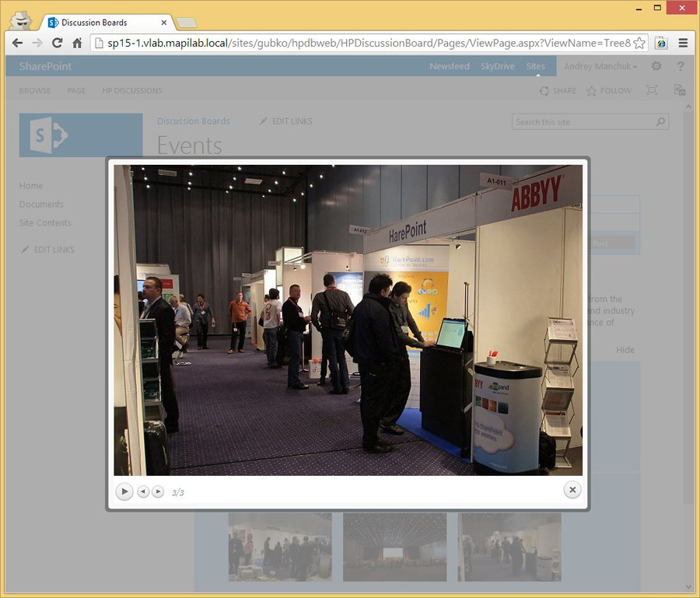Reload the current page
Viewport: 700px width, 598px height.
(57, 43)
